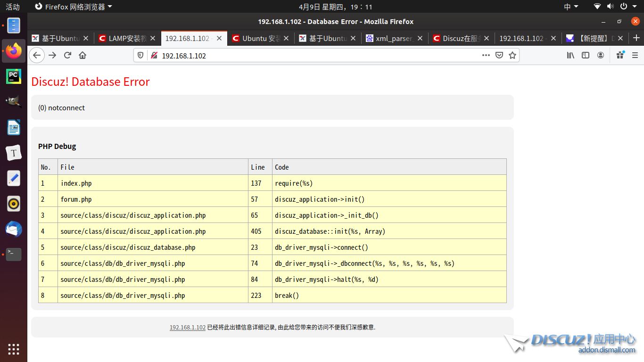The height and width of the screenshot is (362, 644).
Task: Open GIMP from the dock
Action: point(14,102)
